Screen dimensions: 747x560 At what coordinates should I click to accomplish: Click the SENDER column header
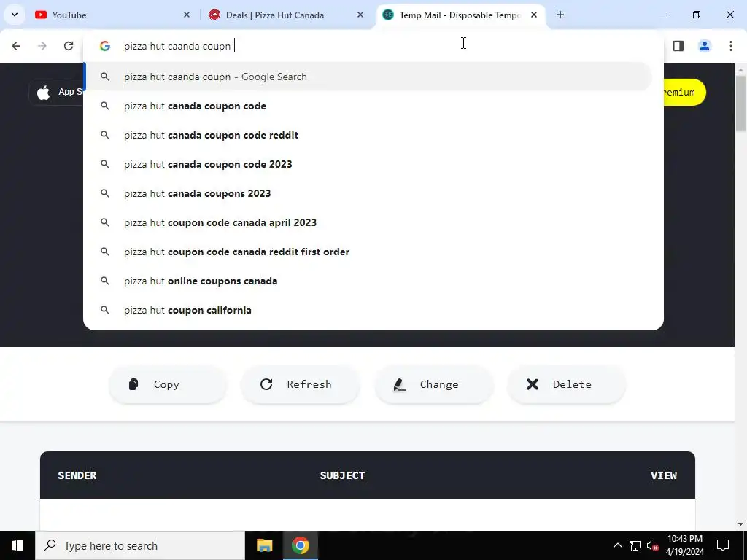(x=77, y=475)
